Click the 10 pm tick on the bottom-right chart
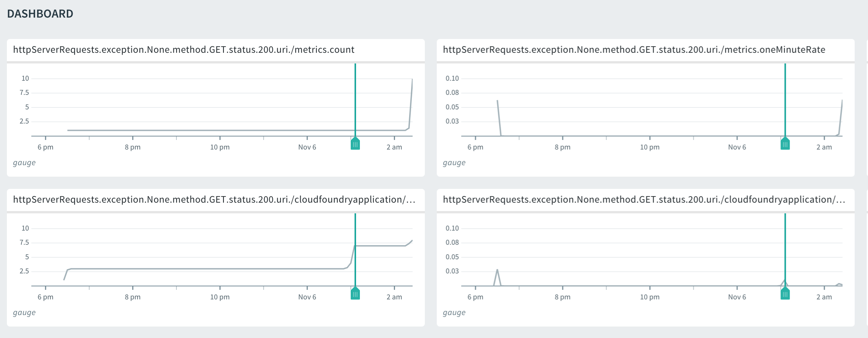 (x=649, y=297)
